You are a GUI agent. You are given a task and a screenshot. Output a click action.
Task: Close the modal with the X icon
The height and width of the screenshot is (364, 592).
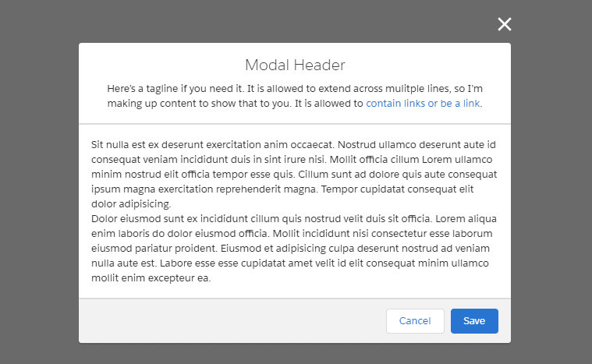(505, 24)
